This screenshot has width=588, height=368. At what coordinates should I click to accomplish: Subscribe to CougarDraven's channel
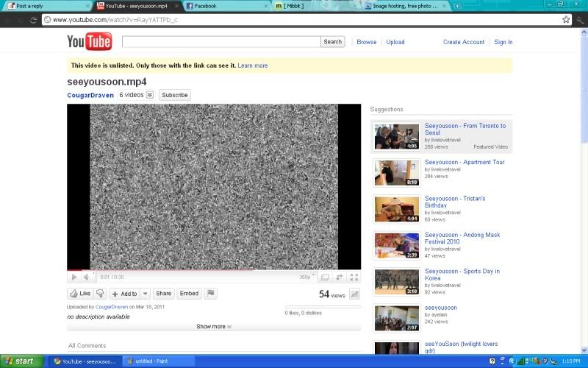175,95
